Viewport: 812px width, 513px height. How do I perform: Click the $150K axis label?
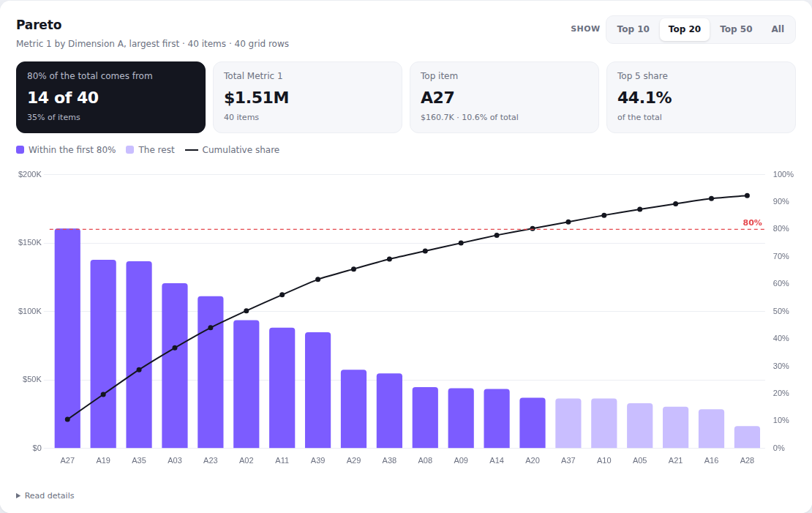pos(29,242)
